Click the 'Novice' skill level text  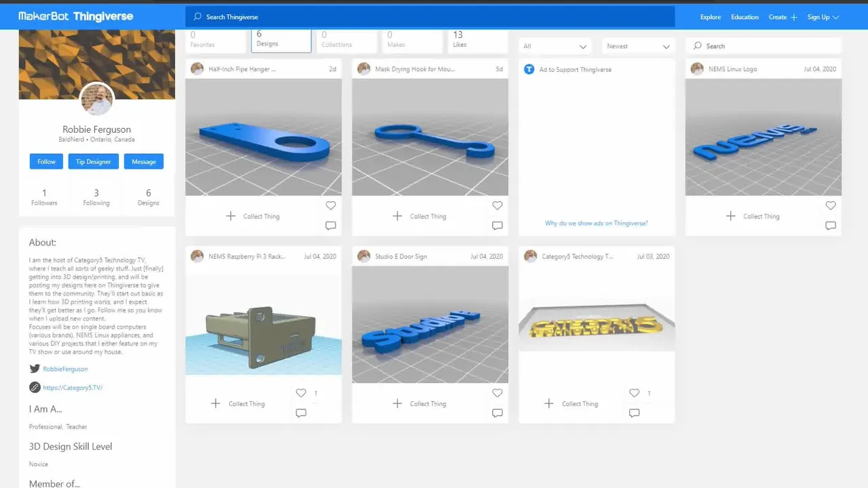point(39,464)
